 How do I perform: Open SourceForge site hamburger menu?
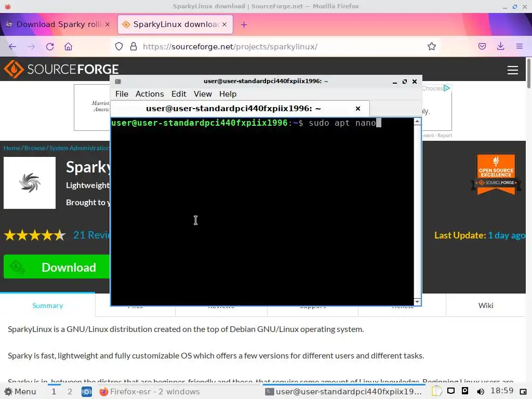pyautogui.click(x=512, y=70)
